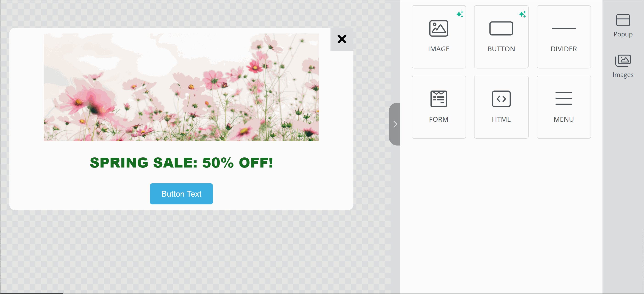Image resolution: width=644 pixels, height=294 pixels.
Task: Select the IMAGE element block
Action: pos(439,37)
